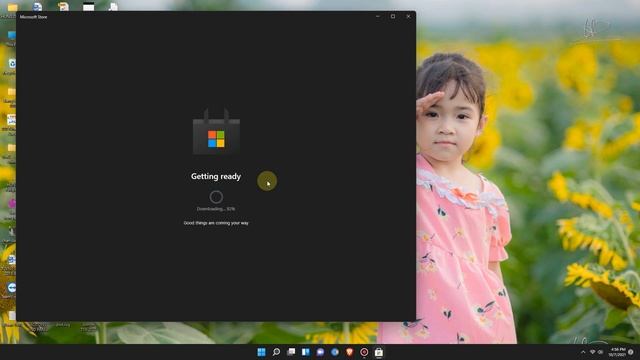
Task: Open network Wi-Fi tray icon
Action: (592, 352)
